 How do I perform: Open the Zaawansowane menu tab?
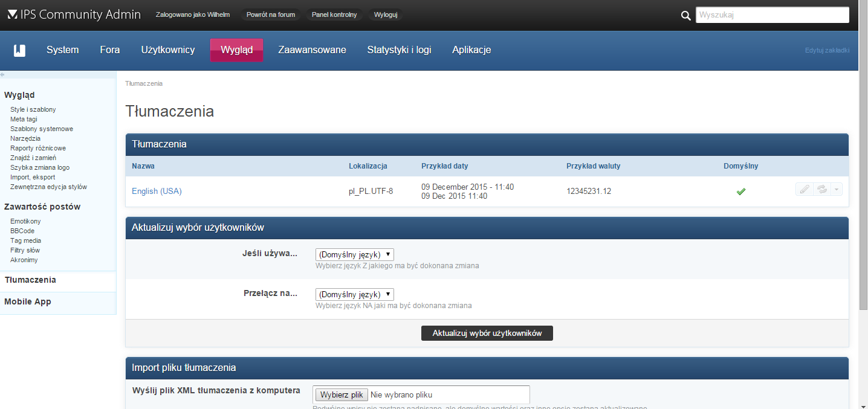(x=312, y=50)
